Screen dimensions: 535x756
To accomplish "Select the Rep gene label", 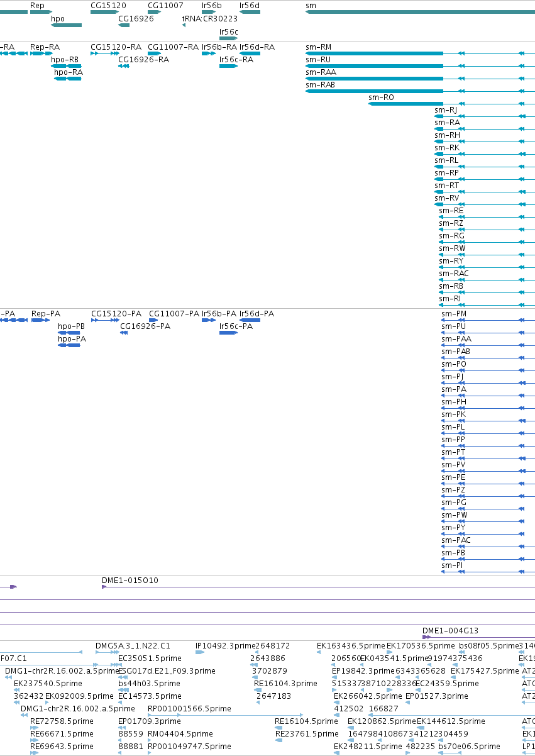I will tap(37, 5).
